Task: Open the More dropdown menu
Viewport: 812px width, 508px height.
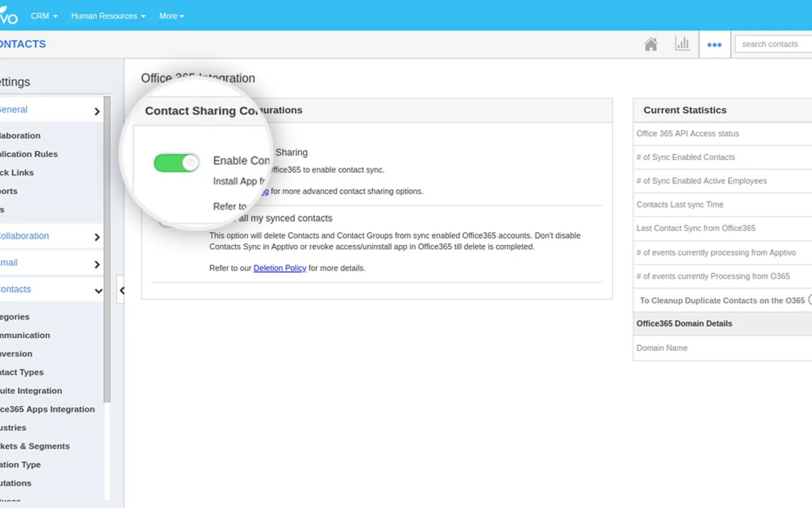Action: (x=172, y=16)
